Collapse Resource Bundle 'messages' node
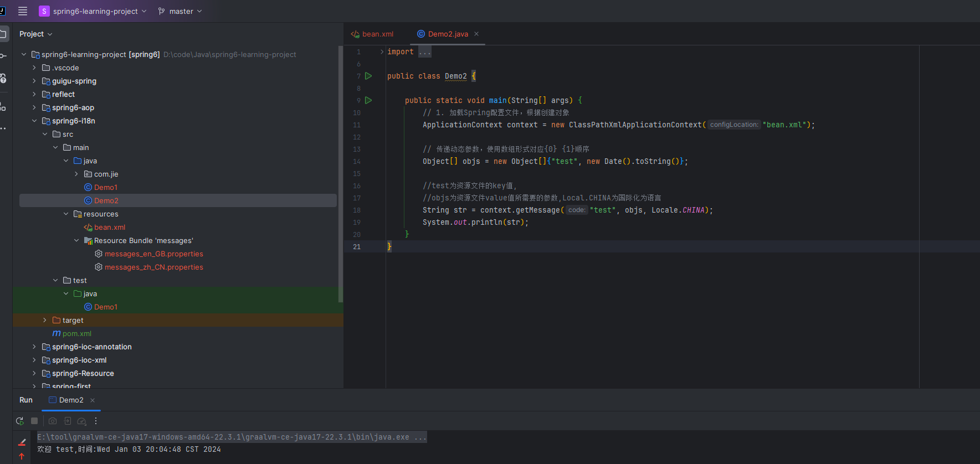Viewport: 980px width, 464px height. 76,240
